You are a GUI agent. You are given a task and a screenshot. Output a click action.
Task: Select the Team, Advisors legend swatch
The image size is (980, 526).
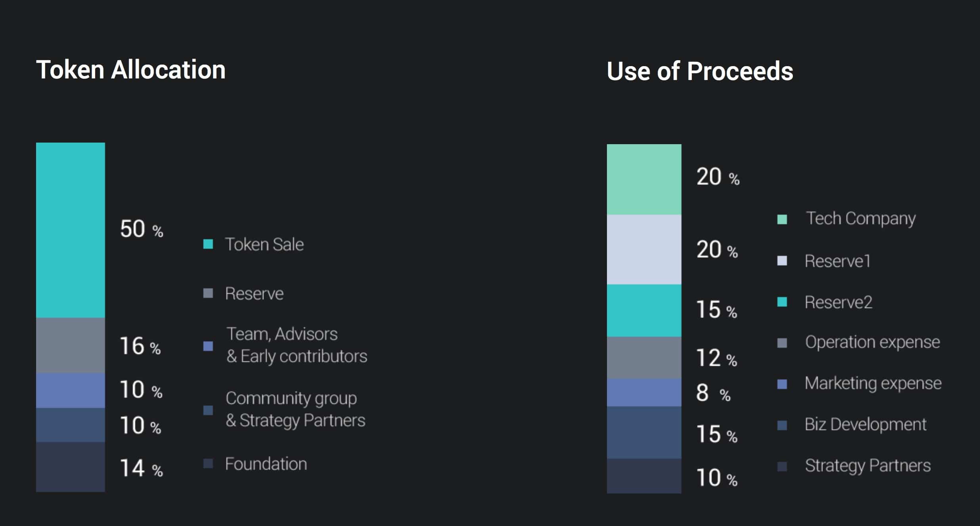208,346
